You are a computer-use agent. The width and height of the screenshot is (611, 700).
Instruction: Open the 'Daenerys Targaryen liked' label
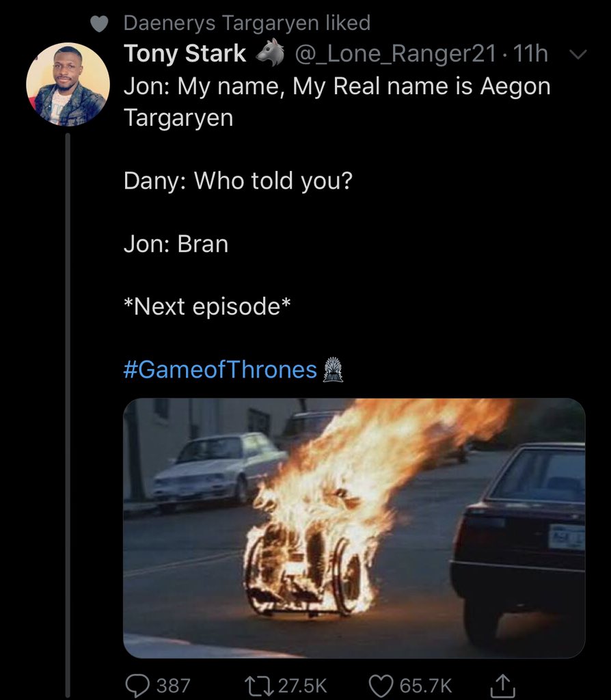[247, 23]
